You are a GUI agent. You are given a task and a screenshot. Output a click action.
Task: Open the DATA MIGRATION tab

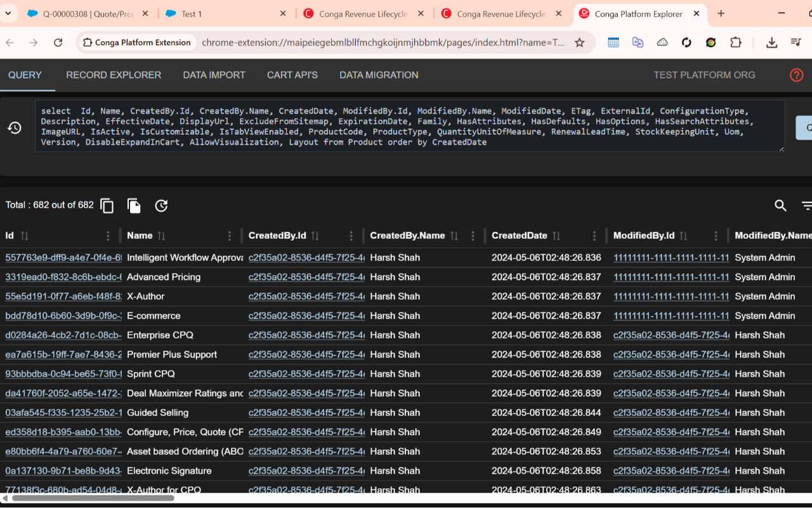[x=379, y=75]
